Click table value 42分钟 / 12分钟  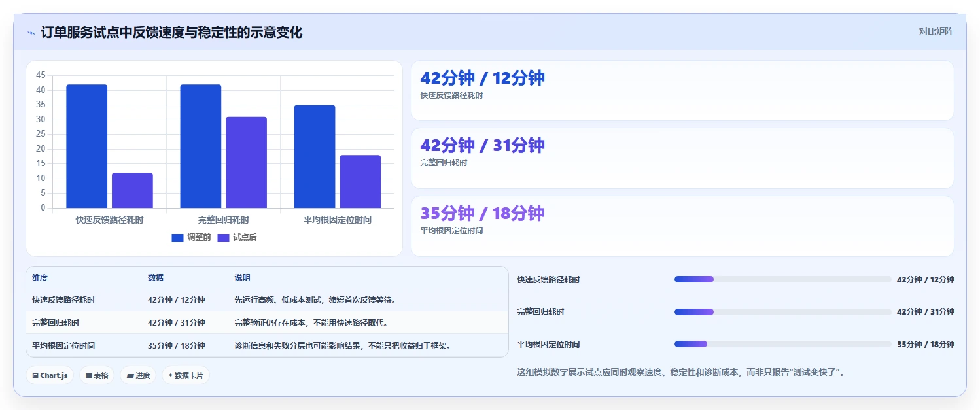pos(177,300)
